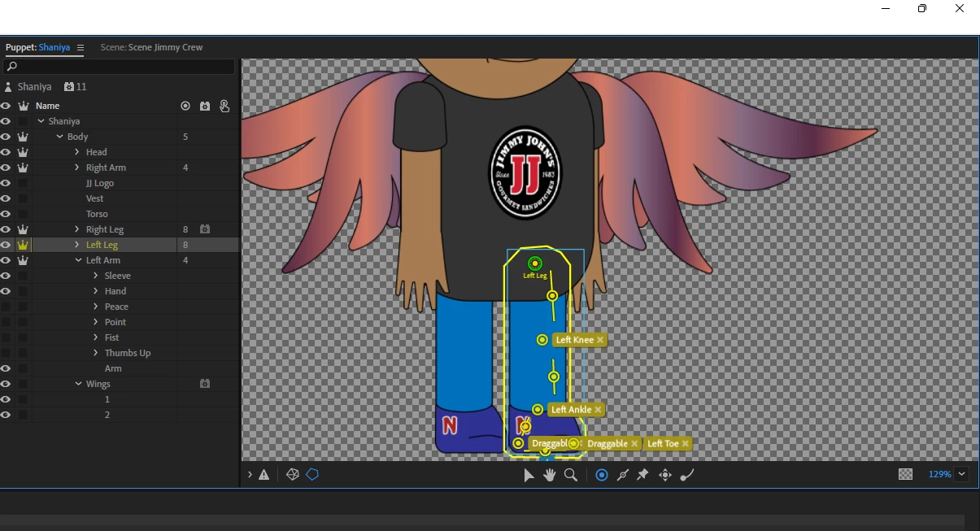This screenshot has width=980, height=531.
Task: Toggle transparency checkerboard background icon
Action: [905, 474]
